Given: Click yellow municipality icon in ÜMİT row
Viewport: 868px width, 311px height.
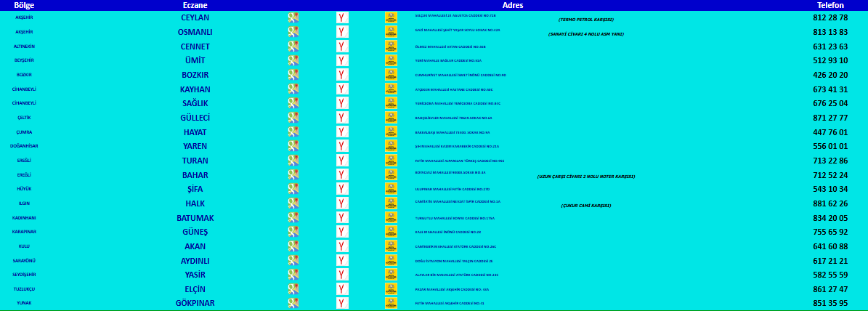Looking at the screenshot, I should [391, 60].
